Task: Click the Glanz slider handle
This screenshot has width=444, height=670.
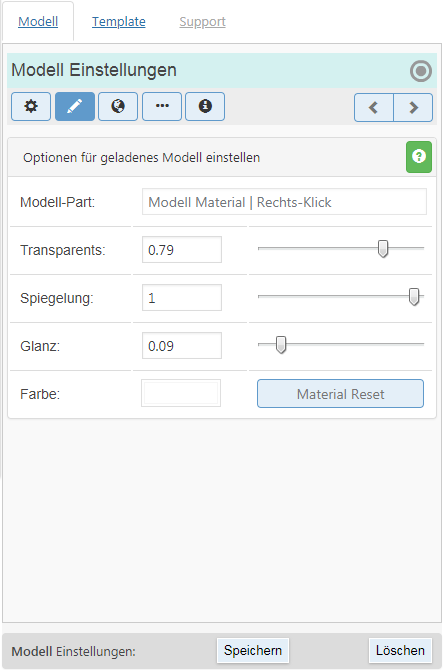Action: [281, 344]
